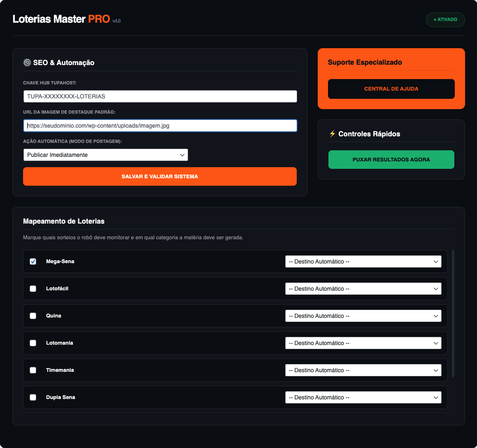The width and height of the screenshot is (477, 448).
Task: Click the gear icon beside SEO & Automação
Action: click(27, 63)
